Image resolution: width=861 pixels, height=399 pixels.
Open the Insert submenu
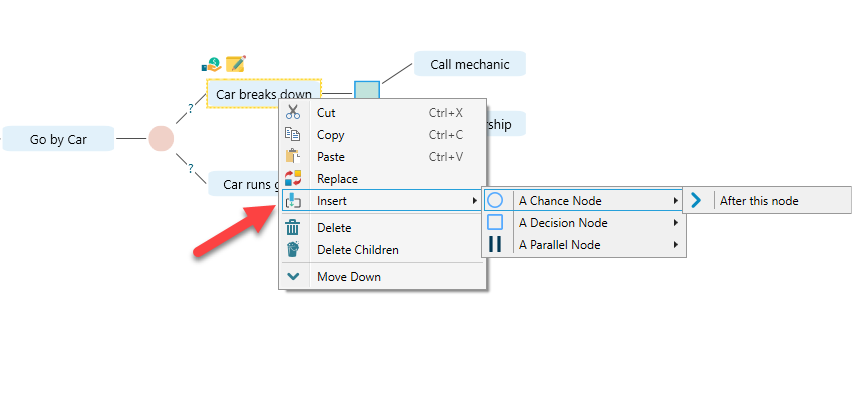383,201
